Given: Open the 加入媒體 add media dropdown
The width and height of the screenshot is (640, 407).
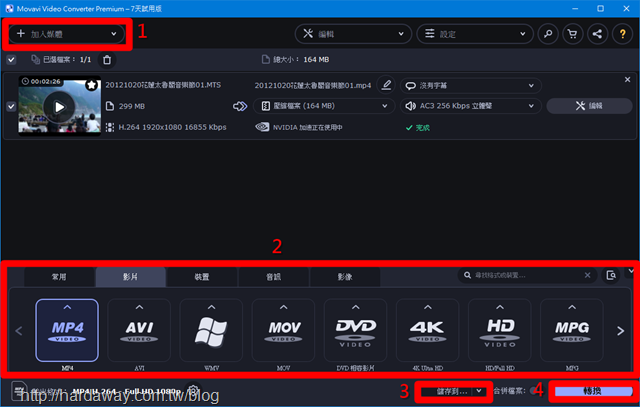Looking at the screenshot, I should tap(67, 34).
